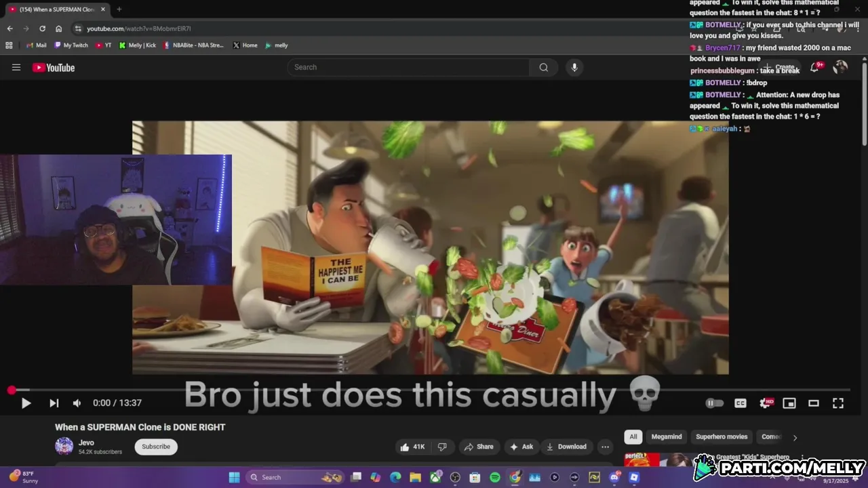868x488 pixels.
Task: Select the Superhero movies filter chip
Action: tap(722, 436)
